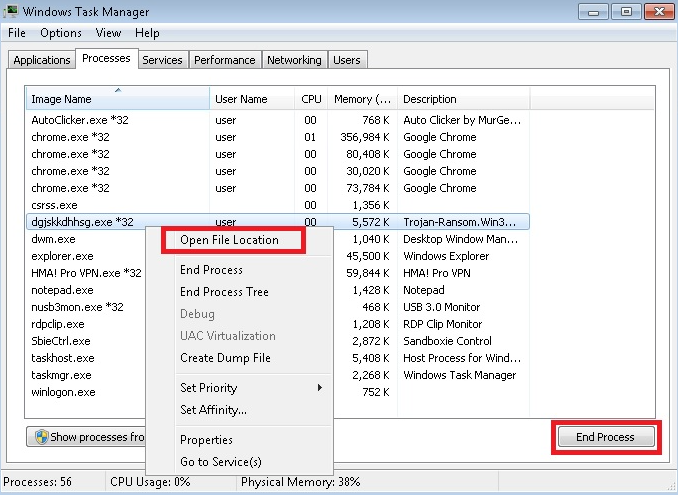Select the Set Affinity... menu entry
This screenshot has height=496, width=680.
pyautogui.click(x=213, y=410)
